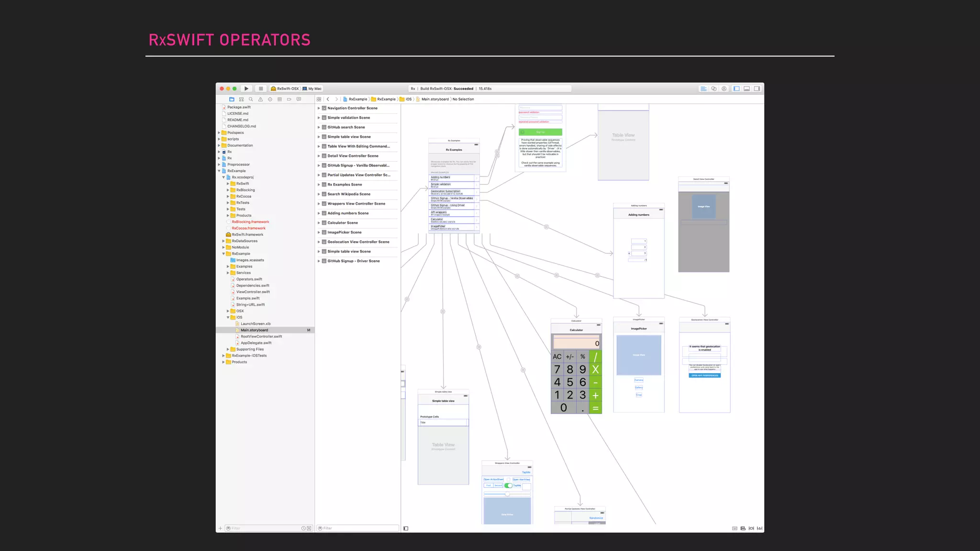Click the Run (play) button
The image size is (980, 551).
(246, 88)
